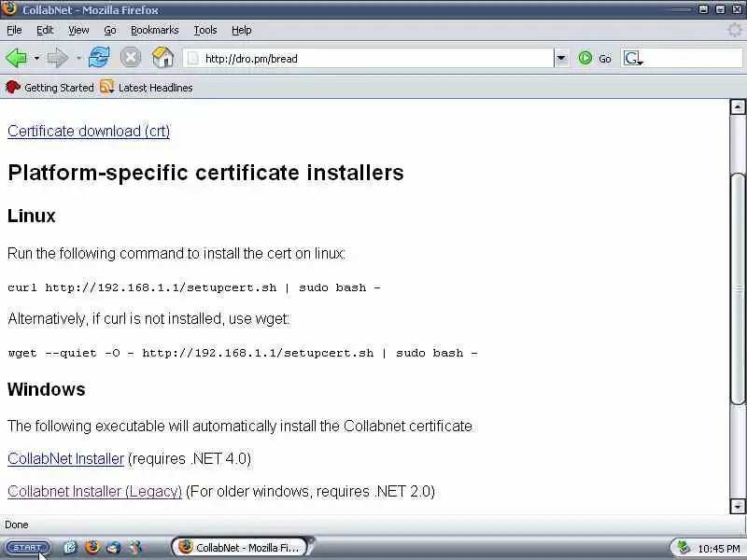747x560 pixels.
Task: Follow the Certificate download (crt) link
Action: click(x=89, y=131)
